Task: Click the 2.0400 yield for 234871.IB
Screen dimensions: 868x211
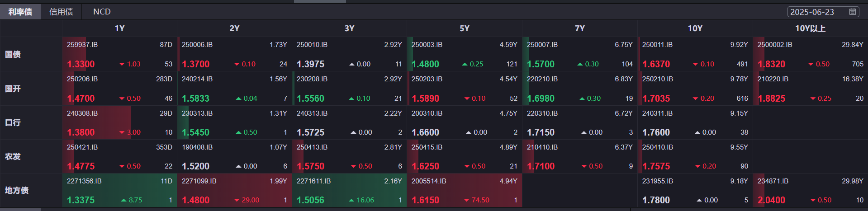Action: pos(772,200)
